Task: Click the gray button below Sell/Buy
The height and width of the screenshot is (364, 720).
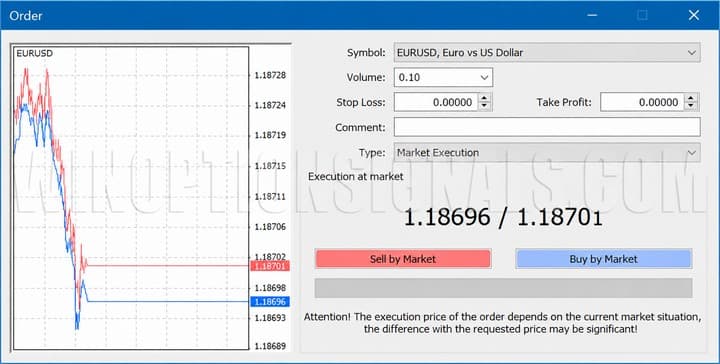Action: pos(503,288)
